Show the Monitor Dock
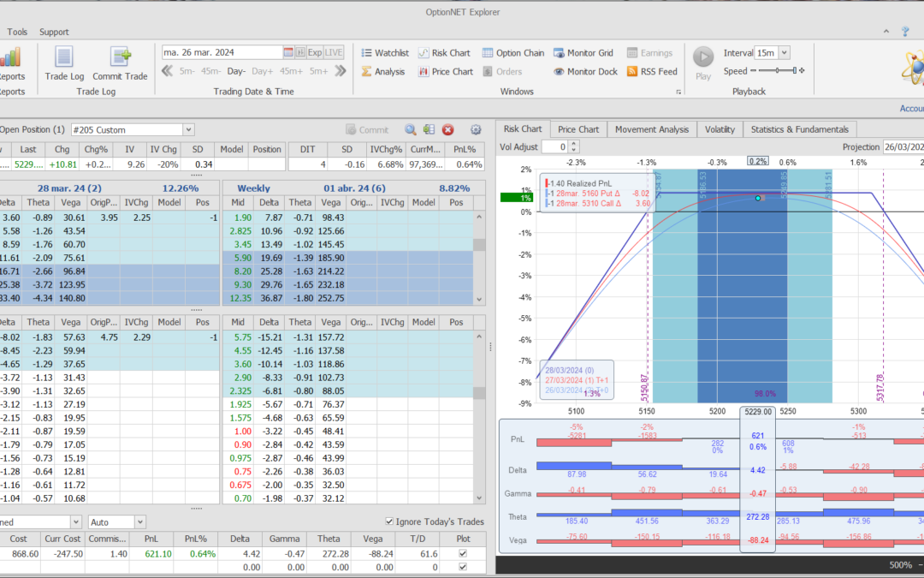The width and height of the screenshot is (924, 578). 585,72
